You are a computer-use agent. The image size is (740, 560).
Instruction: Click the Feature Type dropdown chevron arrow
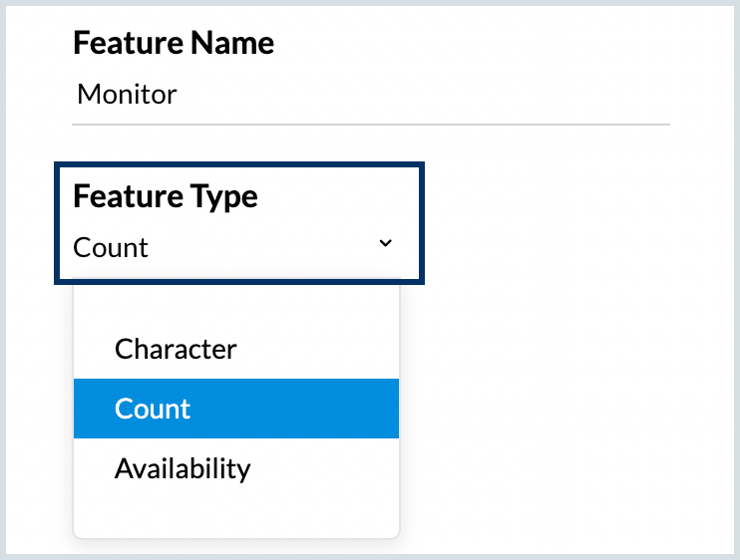(x=386, y=244)
